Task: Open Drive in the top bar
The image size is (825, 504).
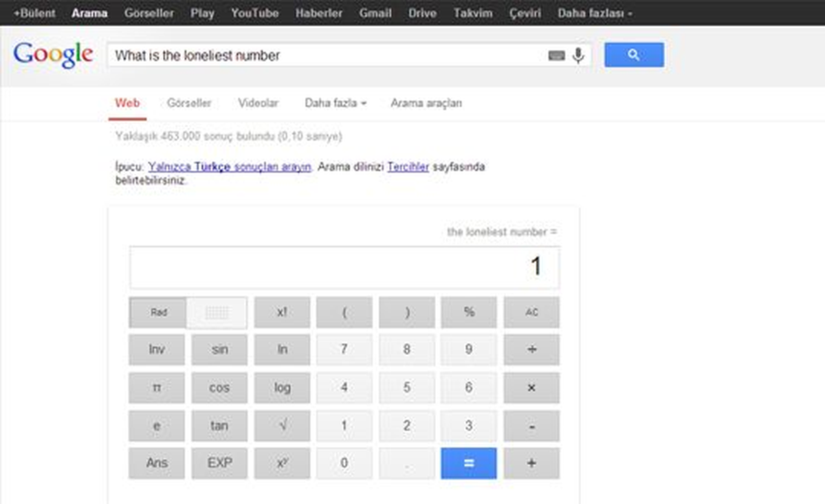Action: tap(422, 13)
